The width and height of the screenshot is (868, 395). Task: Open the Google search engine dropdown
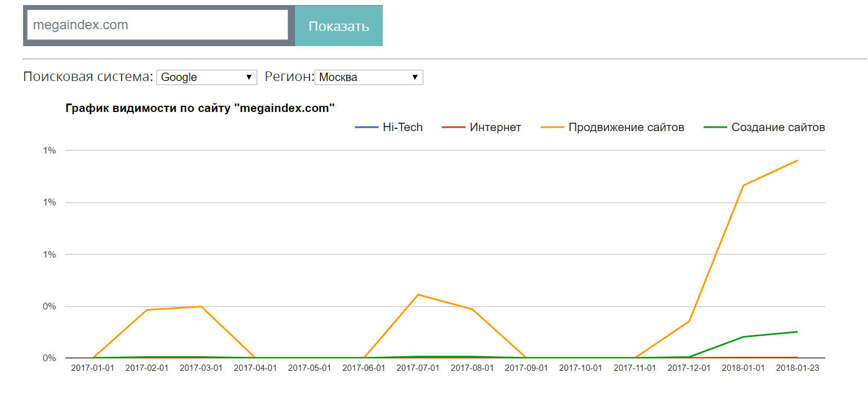click(x=207, y=77)
